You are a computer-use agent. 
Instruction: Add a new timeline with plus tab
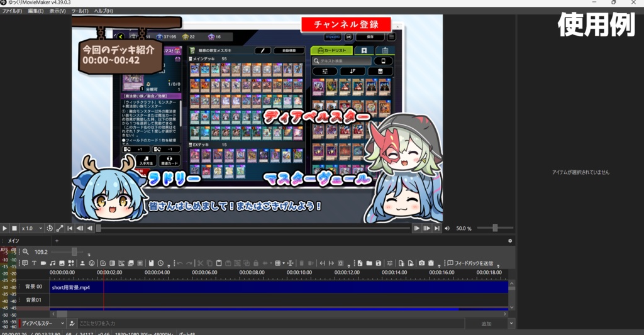point(57,241)
